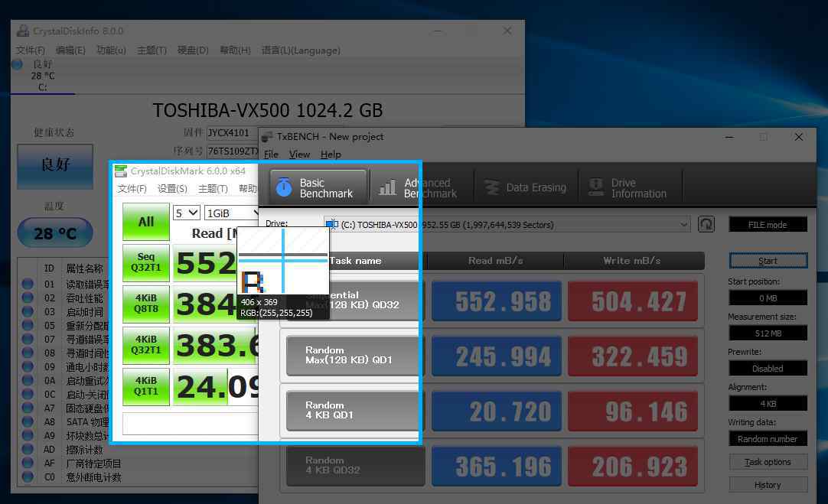Viewport: 828px width, 504px height.
Task: Close the TxBENCH window
Action: pyautogui.click(x=798, y=137)
